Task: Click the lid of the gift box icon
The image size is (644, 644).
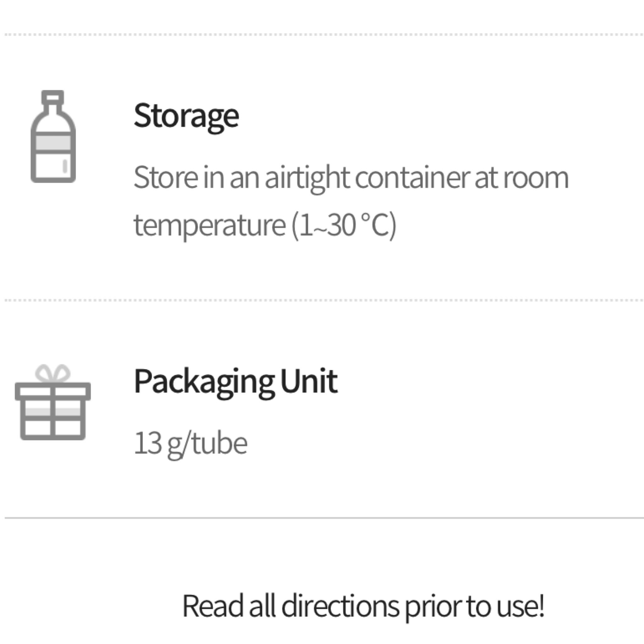Action: click(53, 391)
